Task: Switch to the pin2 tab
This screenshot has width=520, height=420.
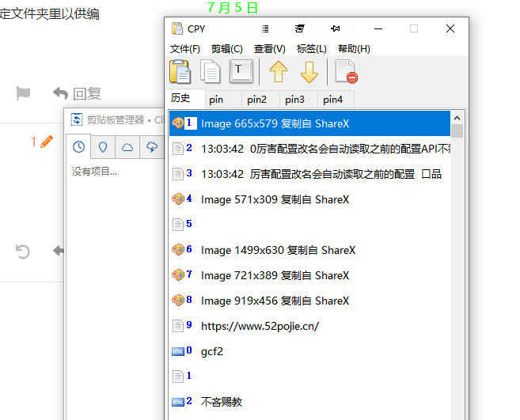Action: coord(256,100)
